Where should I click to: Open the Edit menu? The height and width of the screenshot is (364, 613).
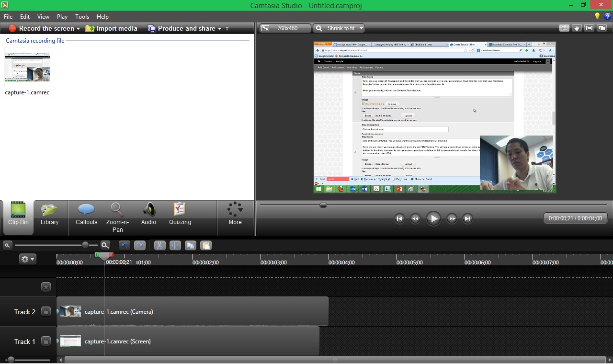[x=25, y=16]
